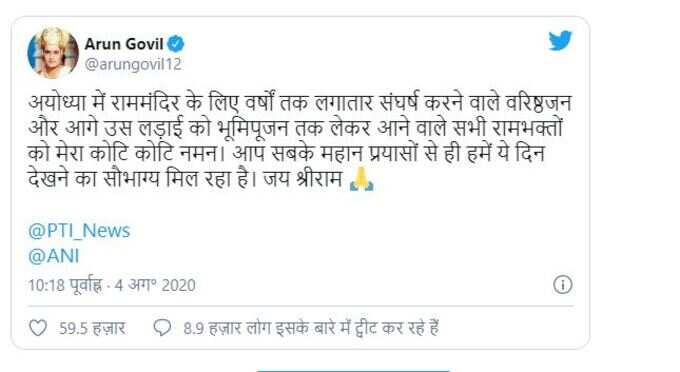680x372 pixels.
Task: Click the folded hands emoji after जय श्रीराम
Action: pyautogui.click(x=361, y=179)
